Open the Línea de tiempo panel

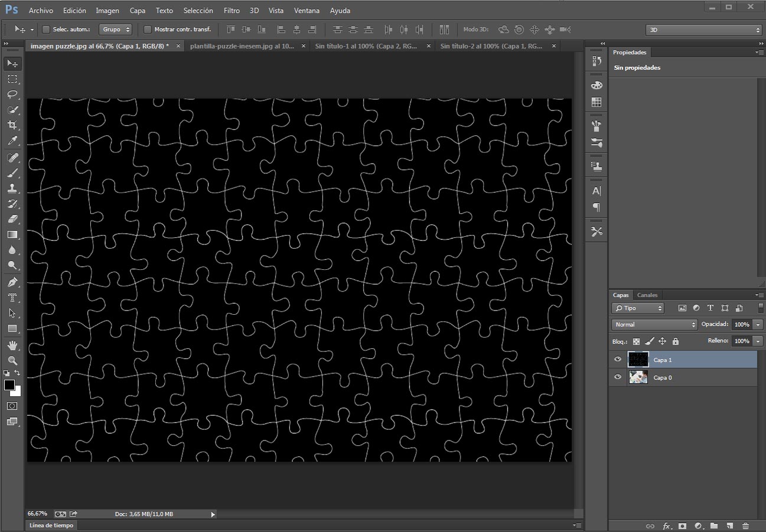51,525
